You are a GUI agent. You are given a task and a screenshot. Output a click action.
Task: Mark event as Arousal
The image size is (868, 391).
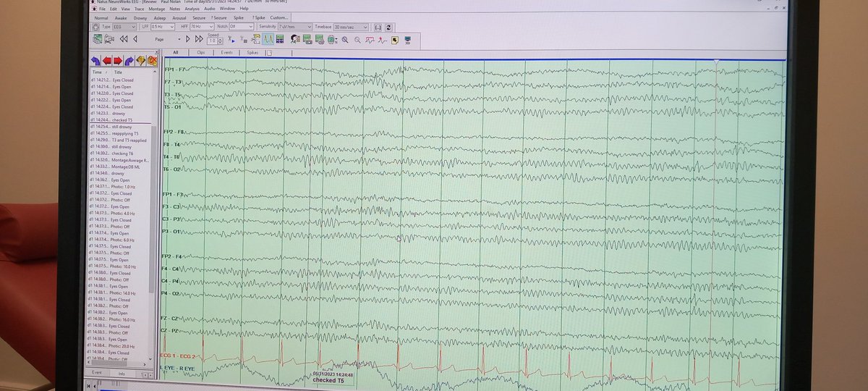tap(181, 17)
